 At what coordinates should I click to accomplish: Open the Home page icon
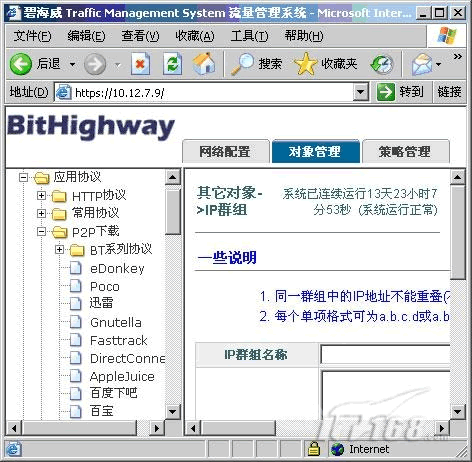click(204, 63)
